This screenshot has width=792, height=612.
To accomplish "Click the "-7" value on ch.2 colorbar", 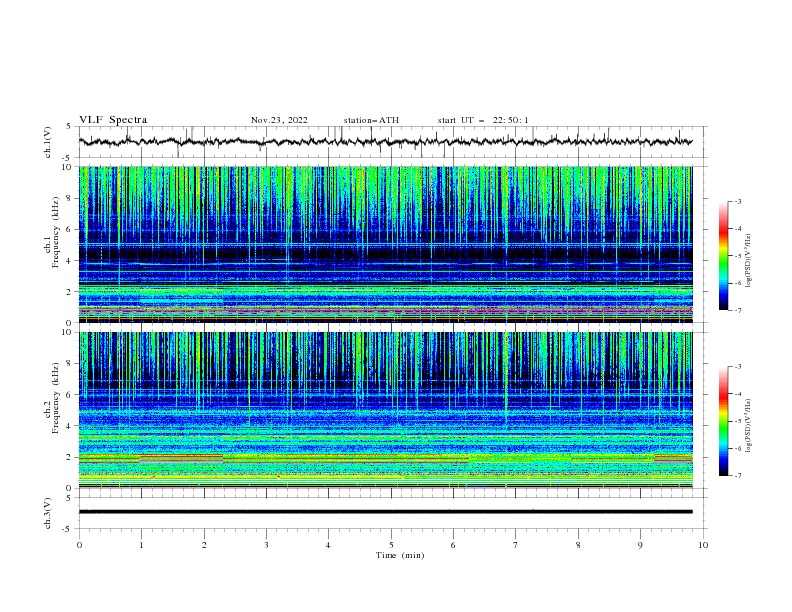I will pyautogui.click(x=738, y=475).
